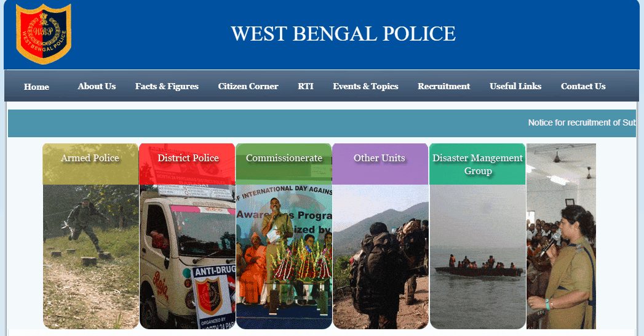Go to Facts & Figures
This screenshot has height=336, width=644.
coord(167,86)
